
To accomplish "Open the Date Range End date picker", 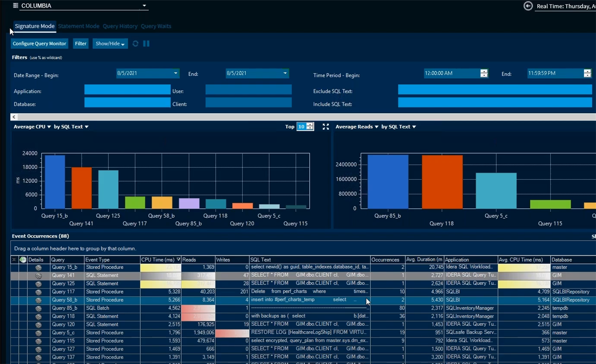I will click(x=285, y=73).
